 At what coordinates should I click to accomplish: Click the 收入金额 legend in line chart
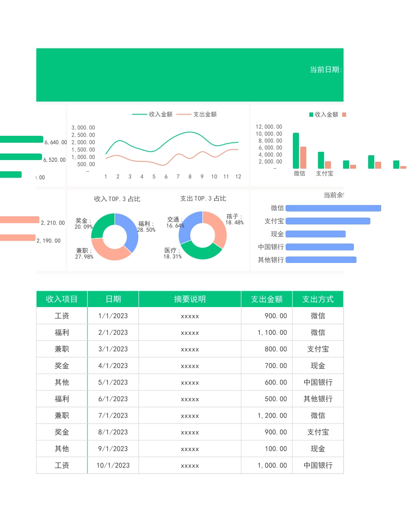[152, 114]
